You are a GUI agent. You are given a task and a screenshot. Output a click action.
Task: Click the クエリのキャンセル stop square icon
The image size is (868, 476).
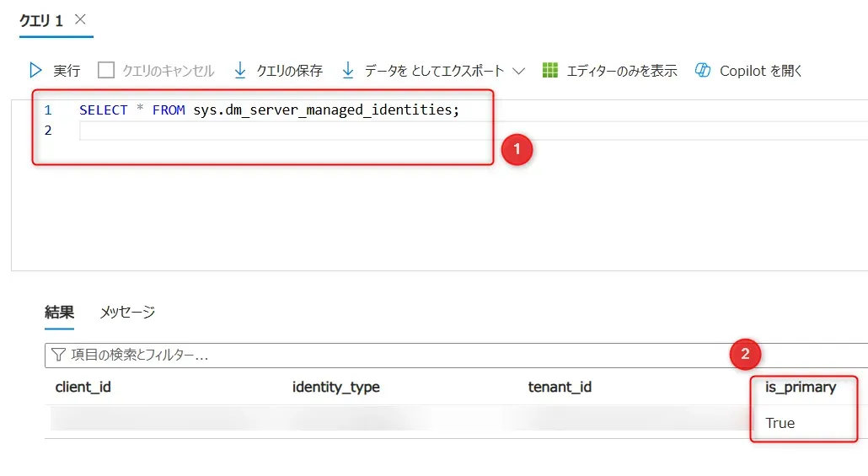105,70
